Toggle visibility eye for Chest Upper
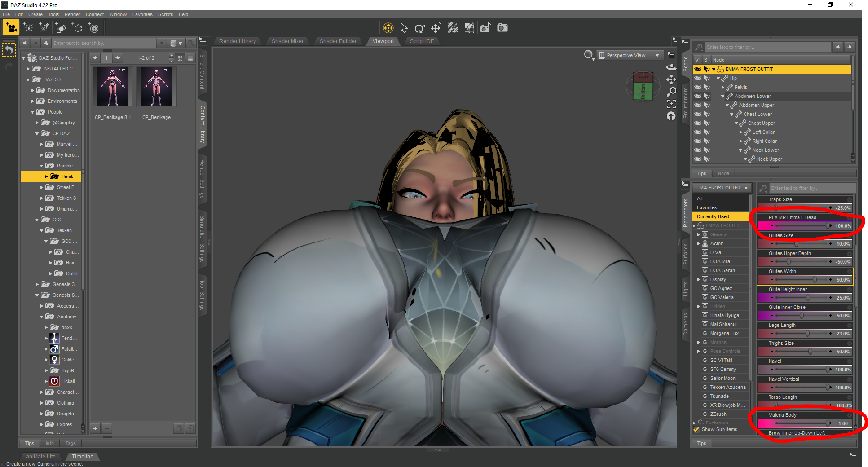This screenshot has width=868, height=467. (x=698, y=123)
